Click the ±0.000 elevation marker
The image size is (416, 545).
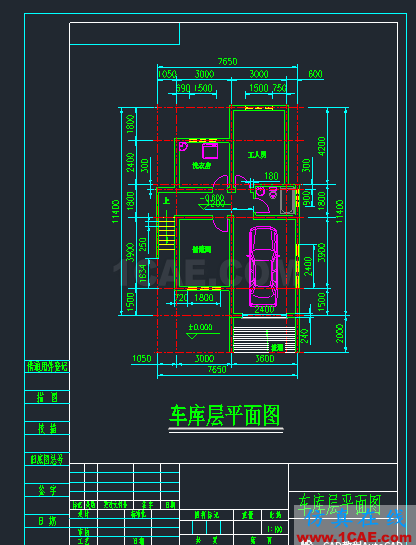(201, 327)
